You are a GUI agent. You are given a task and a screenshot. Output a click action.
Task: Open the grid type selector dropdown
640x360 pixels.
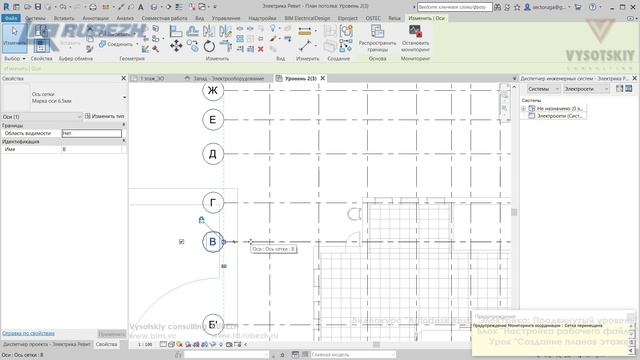(x=124, y=98)
